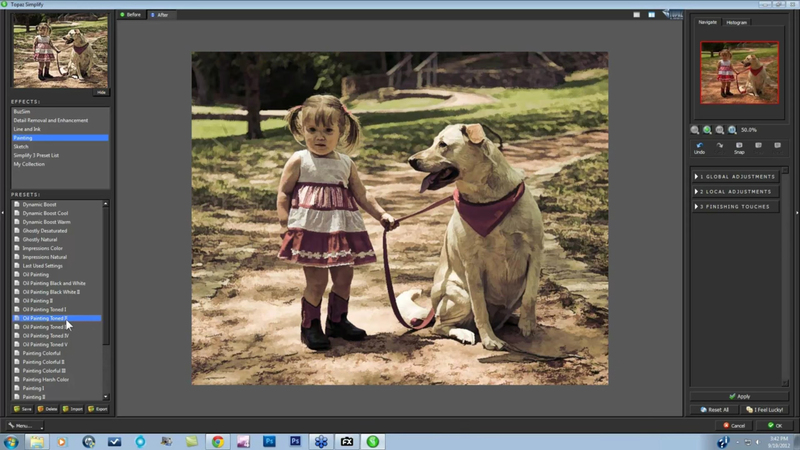
Task: Open Windows Start menu
Action: (x=11, y=441)
